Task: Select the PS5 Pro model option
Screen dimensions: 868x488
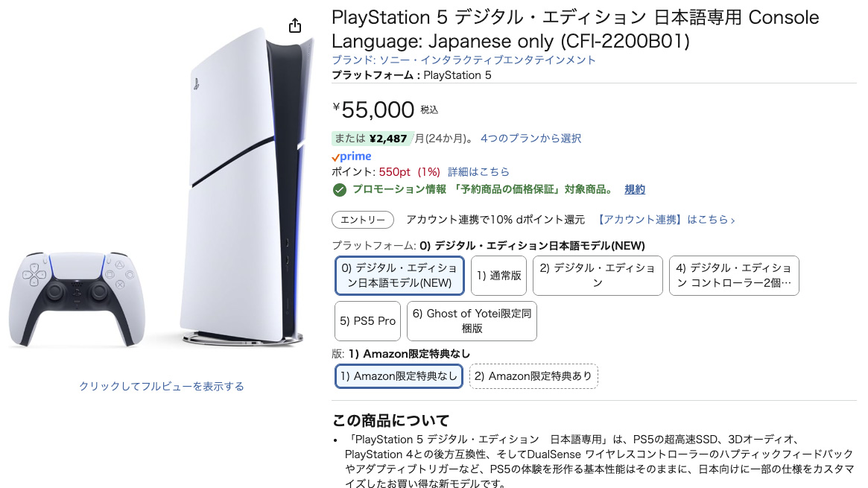Action: point(367,320)
